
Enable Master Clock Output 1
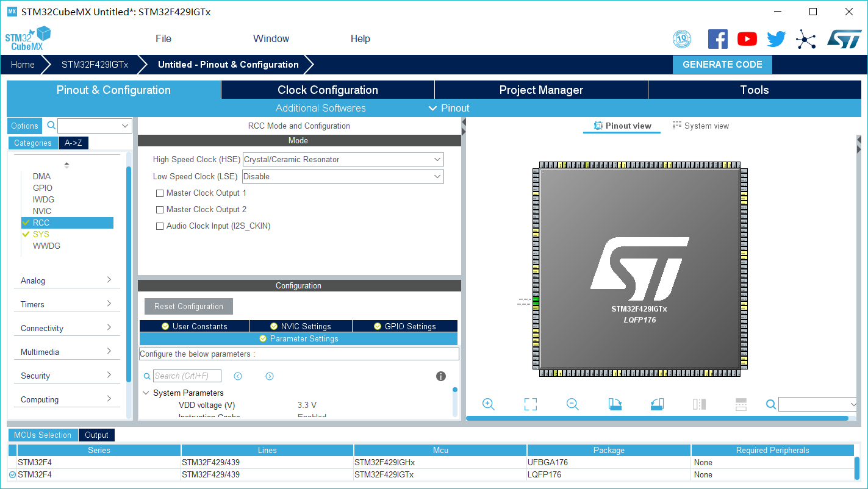(x=160, y=193)
